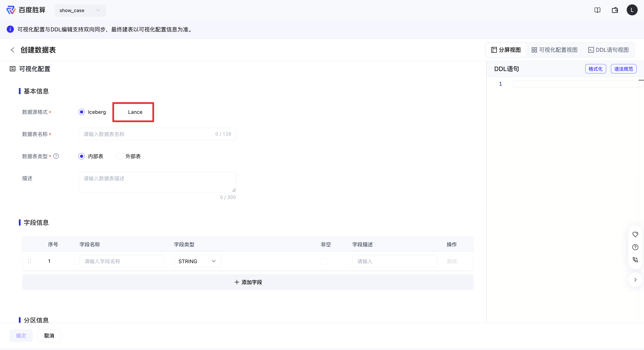Click the 取消 cancel button

(49, 336)
